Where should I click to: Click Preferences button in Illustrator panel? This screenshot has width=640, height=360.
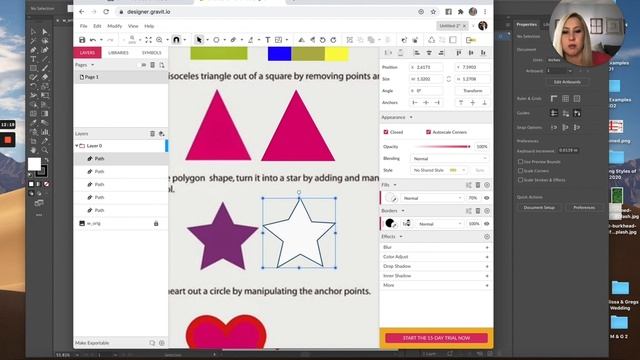584,207
